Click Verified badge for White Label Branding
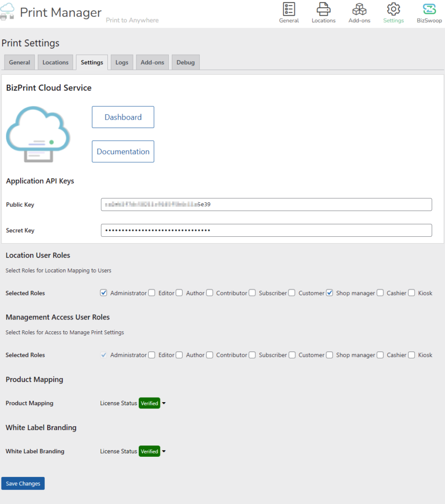 point(150,451)
